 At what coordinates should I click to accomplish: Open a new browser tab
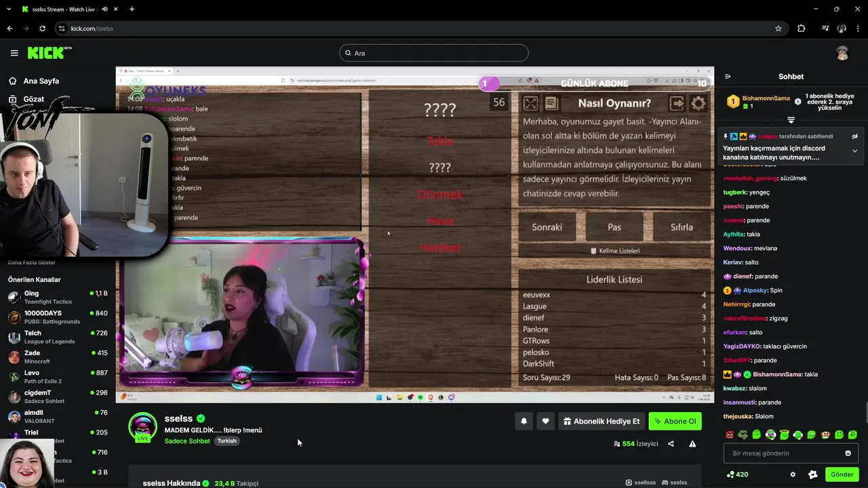coord(132,9)
